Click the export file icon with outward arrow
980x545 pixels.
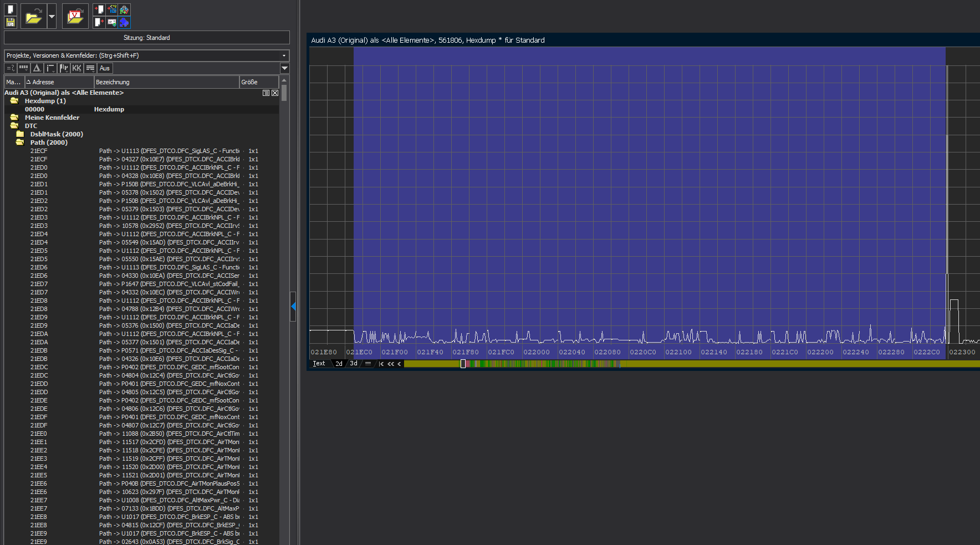99,22
